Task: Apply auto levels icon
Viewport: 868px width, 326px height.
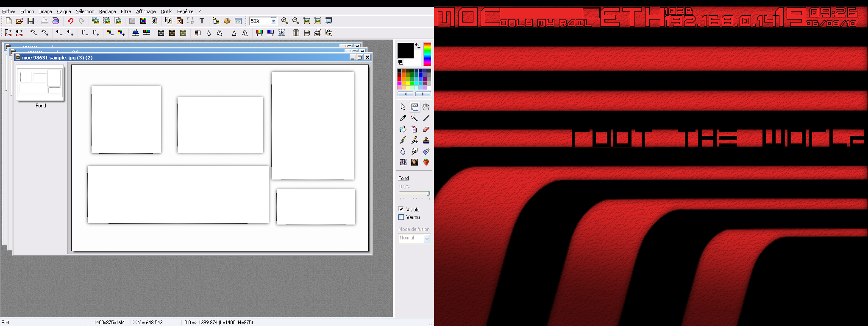Action: pos(8,33)
